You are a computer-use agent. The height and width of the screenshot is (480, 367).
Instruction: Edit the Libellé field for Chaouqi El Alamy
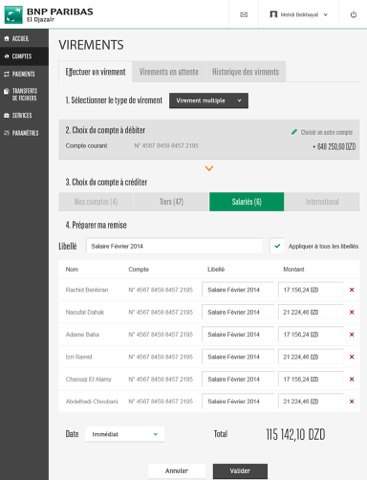pos(238,379)
